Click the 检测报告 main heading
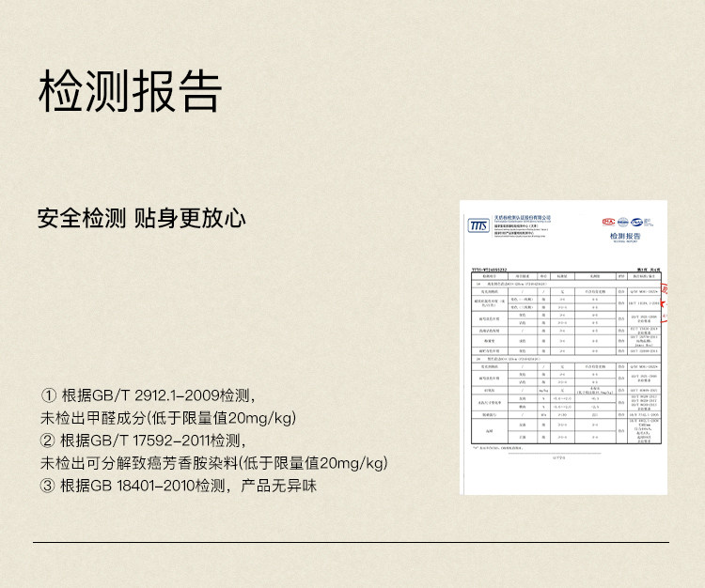 [131, 91]
